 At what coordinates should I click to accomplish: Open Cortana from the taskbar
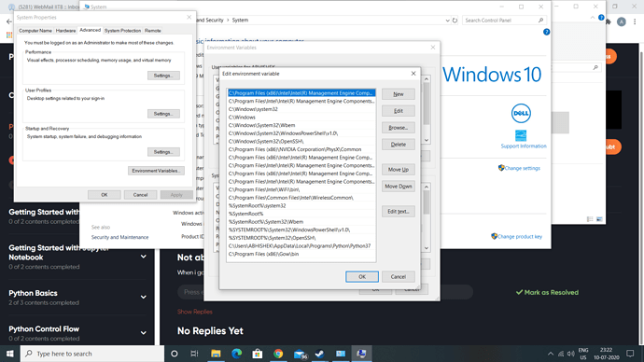point(175,354)
